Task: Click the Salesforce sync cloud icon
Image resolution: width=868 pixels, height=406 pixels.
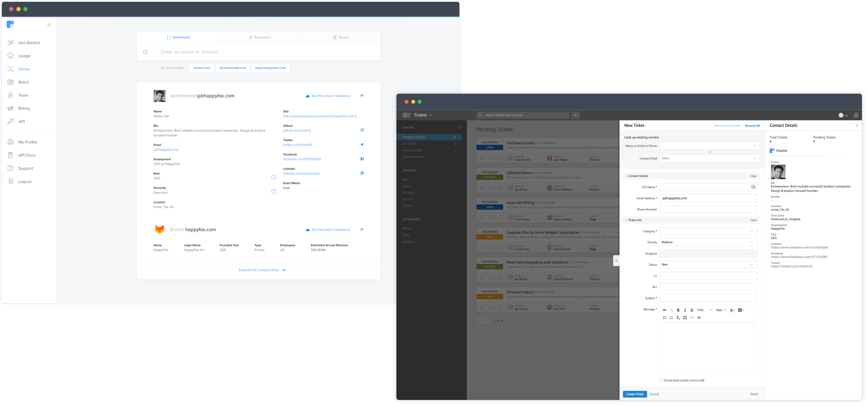Action: [x=307, y=96]
